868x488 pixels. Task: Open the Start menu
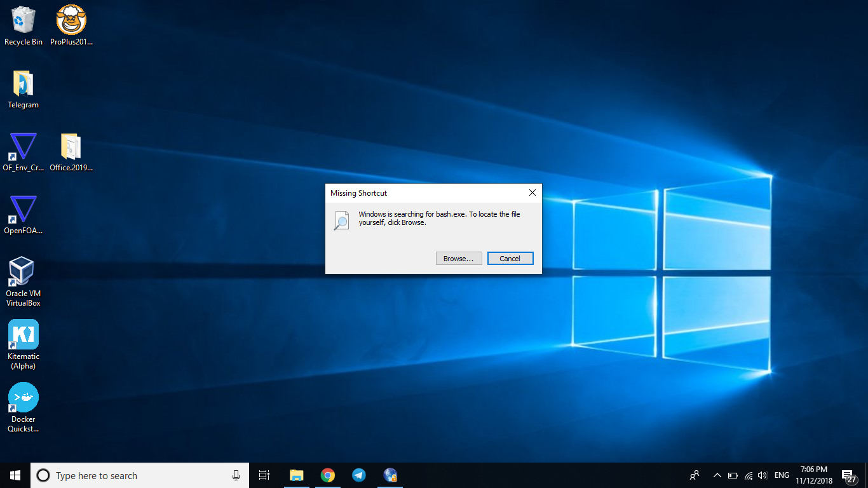click(x=14, y=475)
